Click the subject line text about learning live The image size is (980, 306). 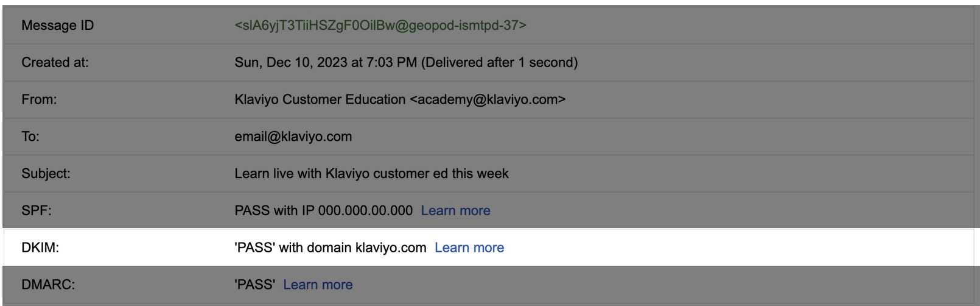click(x=371, y=174)
